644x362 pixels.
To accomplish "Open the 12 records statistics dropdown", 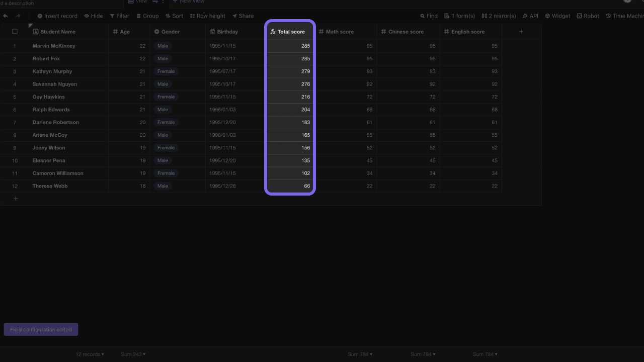I will (90, 354).
